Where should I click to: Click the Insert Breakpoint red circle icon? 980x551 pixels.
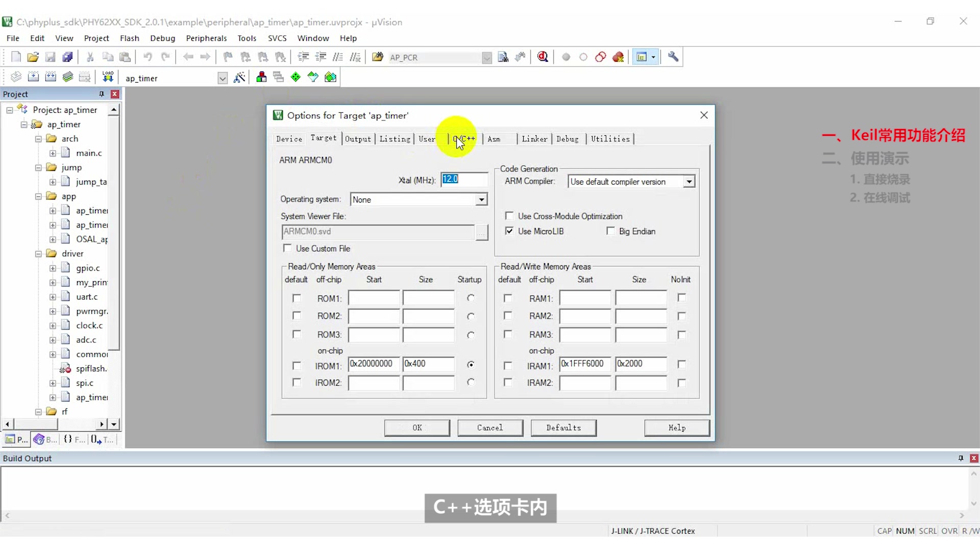pyautogui.click(x=566, y=57)
